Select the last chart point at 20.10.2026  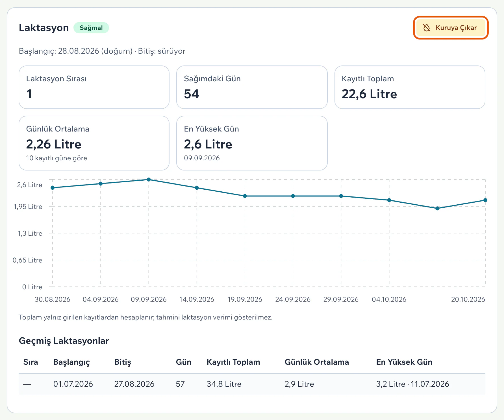click(485, 200)
